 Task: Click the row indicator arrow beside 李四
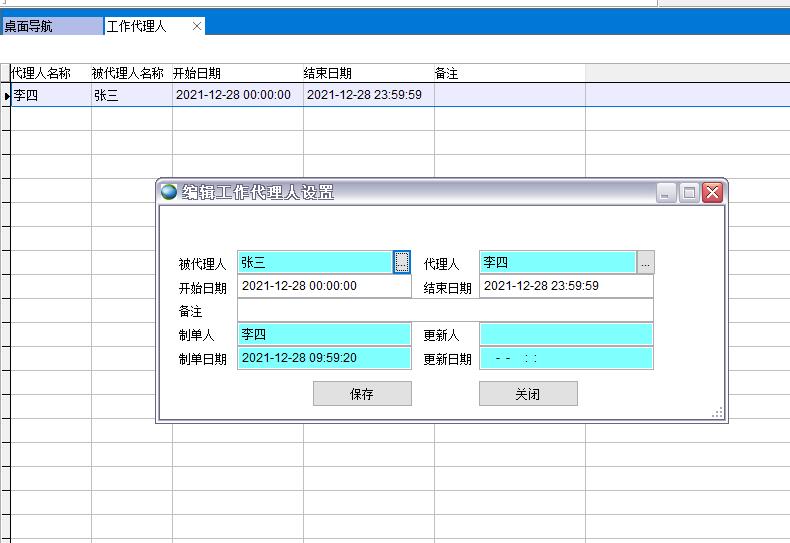click(x=7, y=96)
